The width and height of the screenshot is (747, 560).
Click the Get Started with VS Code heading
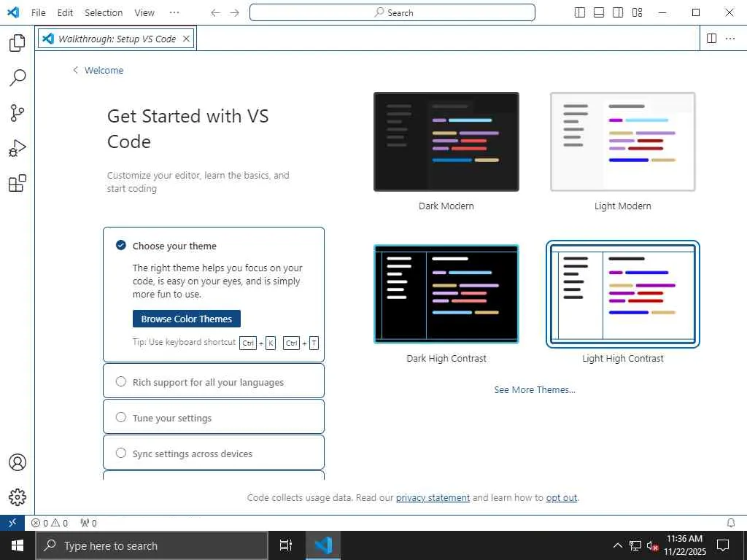[187, 128]
